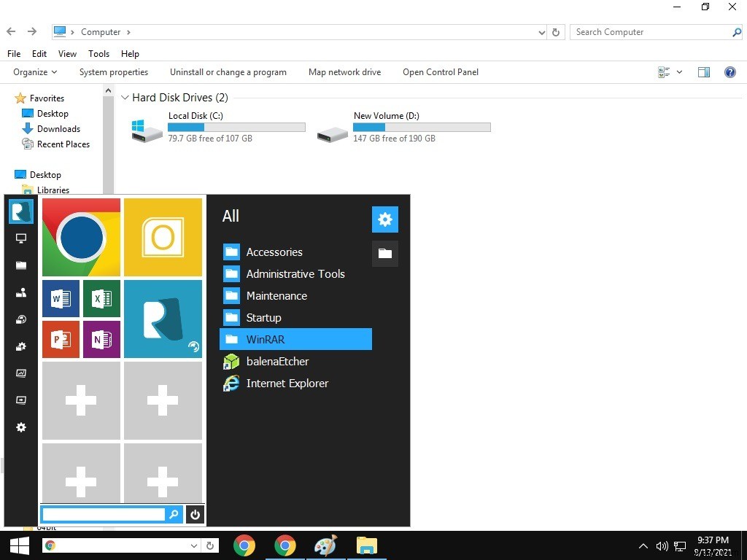Open the Outlook tile
This screenshot has width=747, height=560.
click(163, 237)
